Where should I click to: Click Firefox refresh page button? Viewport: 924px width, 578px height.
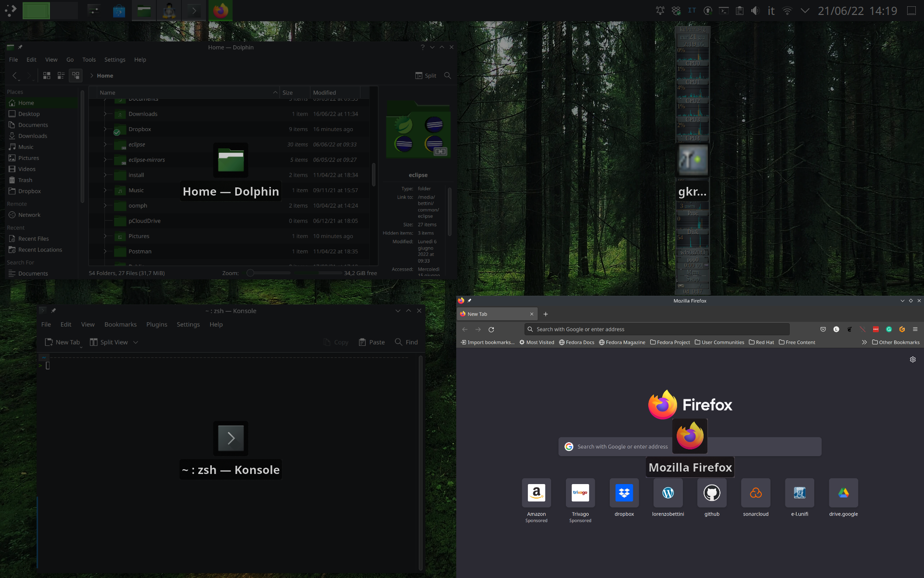tap(491, 329)
